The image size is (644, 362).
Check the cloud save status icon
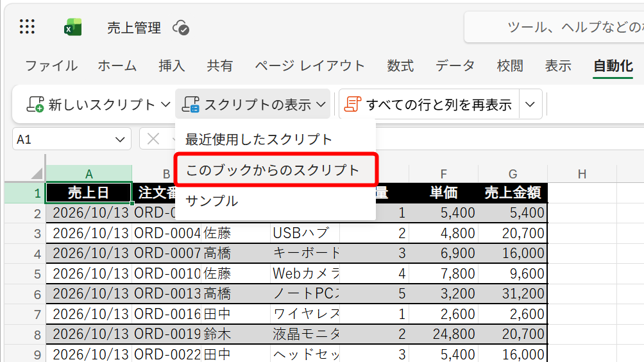181,28
